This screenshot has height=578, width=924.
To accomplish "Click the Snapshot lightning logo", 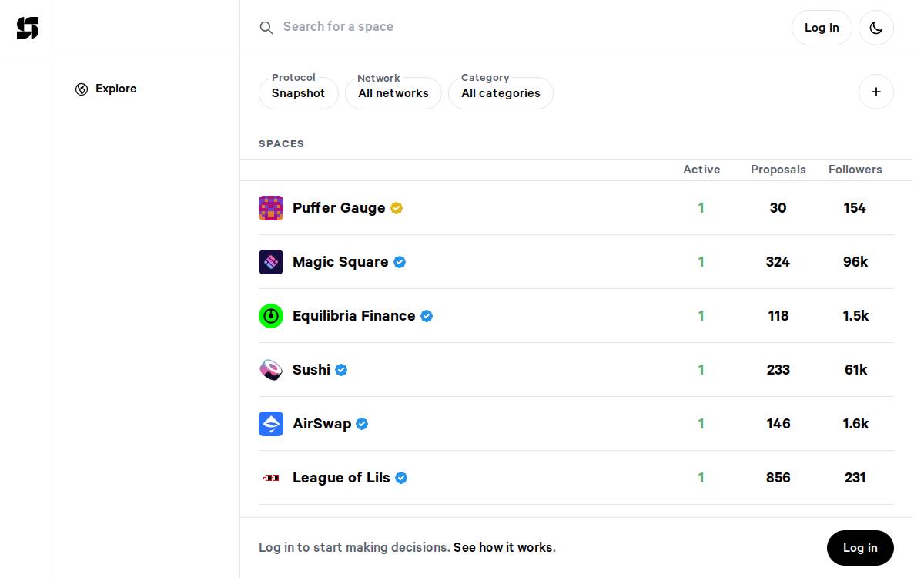I will (28, 28).
